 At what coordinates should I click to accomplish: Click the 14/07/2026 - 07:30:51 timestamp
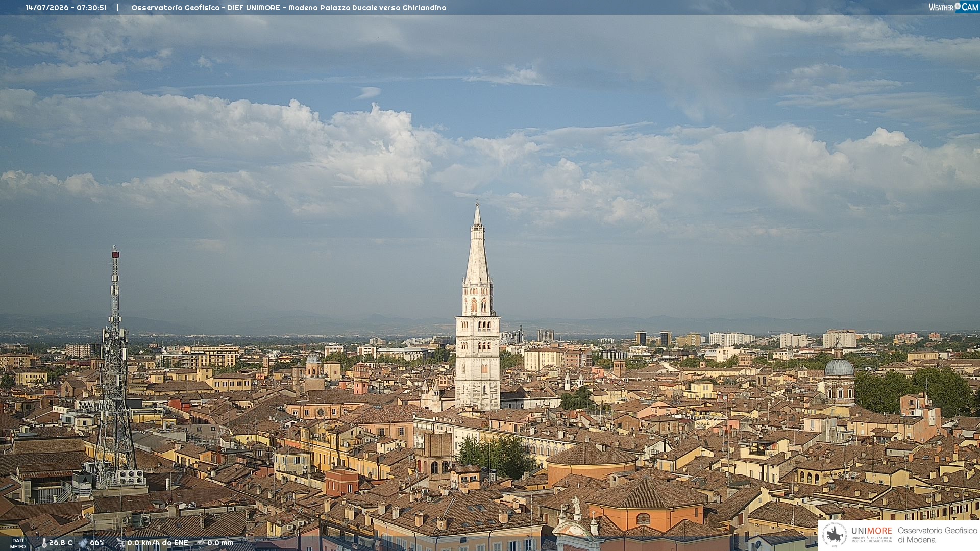click(x=66, y=8)
